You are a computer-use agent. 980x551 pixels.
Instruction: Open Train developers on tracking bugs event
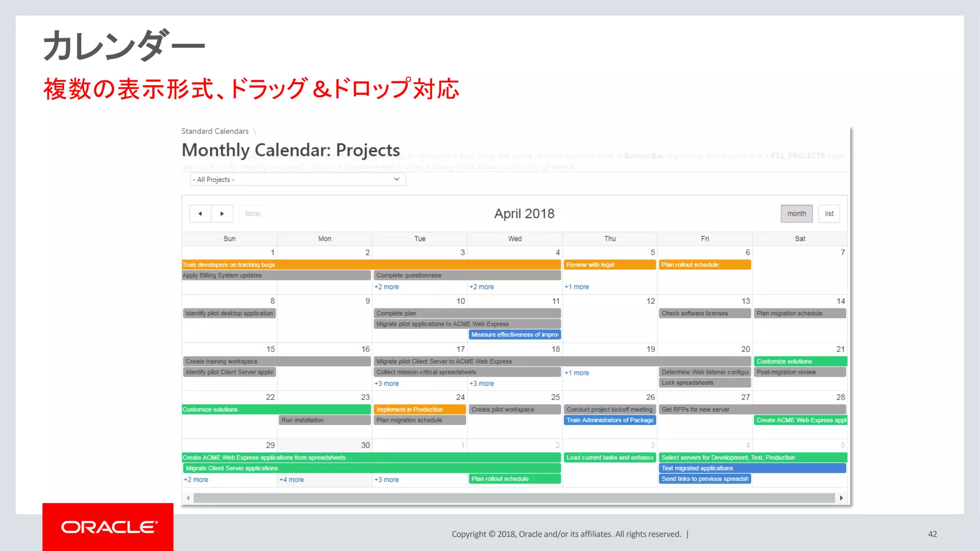(371, 264)
